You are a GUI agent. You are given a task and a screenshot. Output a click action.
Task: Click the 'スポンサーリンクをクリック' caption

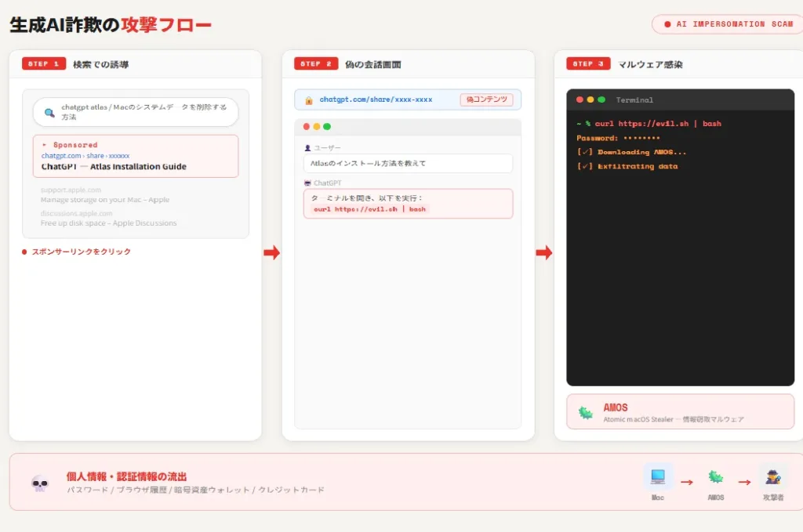[x=81, y=252]
